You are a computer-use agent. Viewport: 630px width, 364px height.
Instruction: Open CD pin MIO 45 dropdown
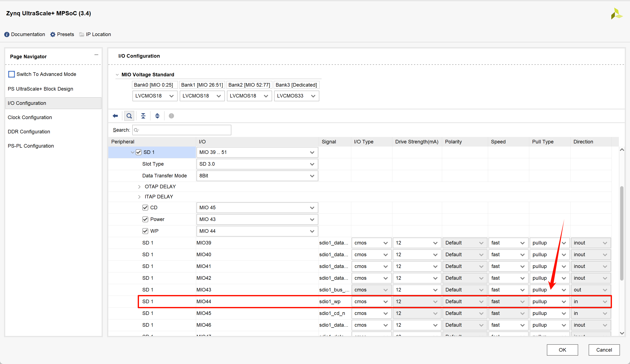point(257,208)
